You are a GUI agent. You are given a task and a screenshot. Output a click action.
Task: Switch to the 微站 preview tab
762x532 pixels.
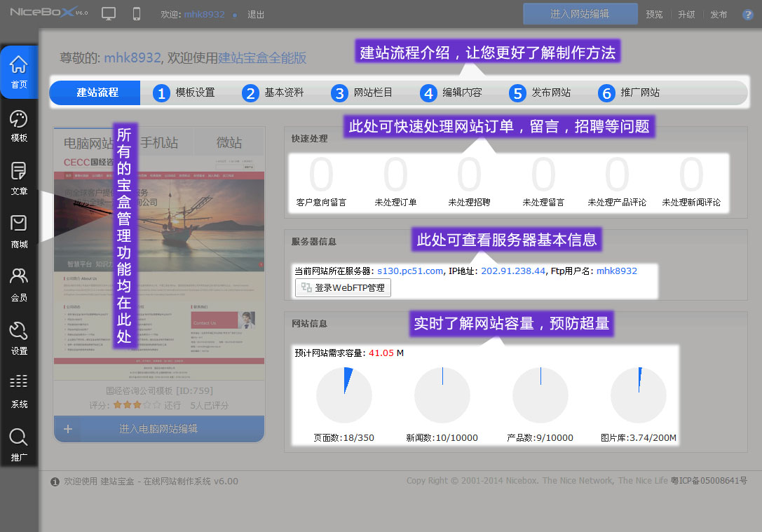coord(229,143)
